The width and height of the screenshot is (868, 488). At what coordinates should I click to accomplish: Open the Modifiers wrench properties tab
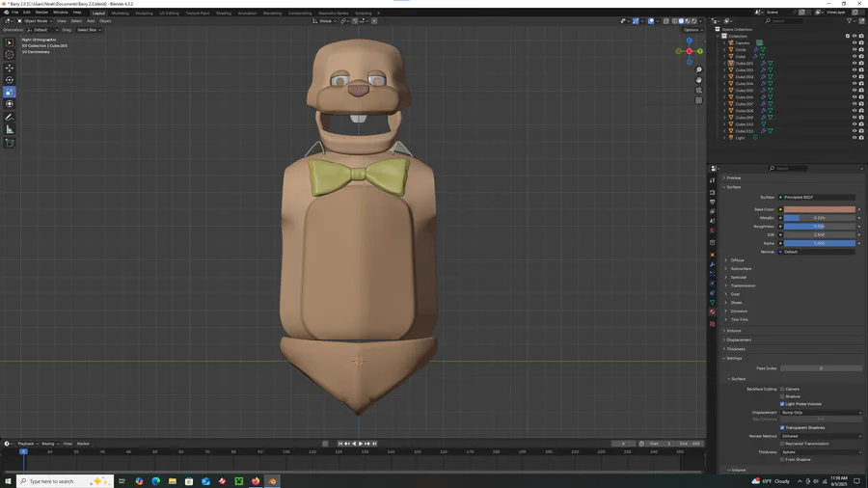click(x=713, y=264)
